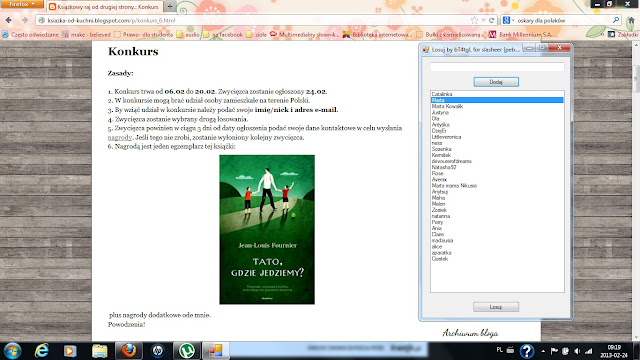
Task: Open the Archiwum bloga sidebar heading
Action: click(470, 333)
